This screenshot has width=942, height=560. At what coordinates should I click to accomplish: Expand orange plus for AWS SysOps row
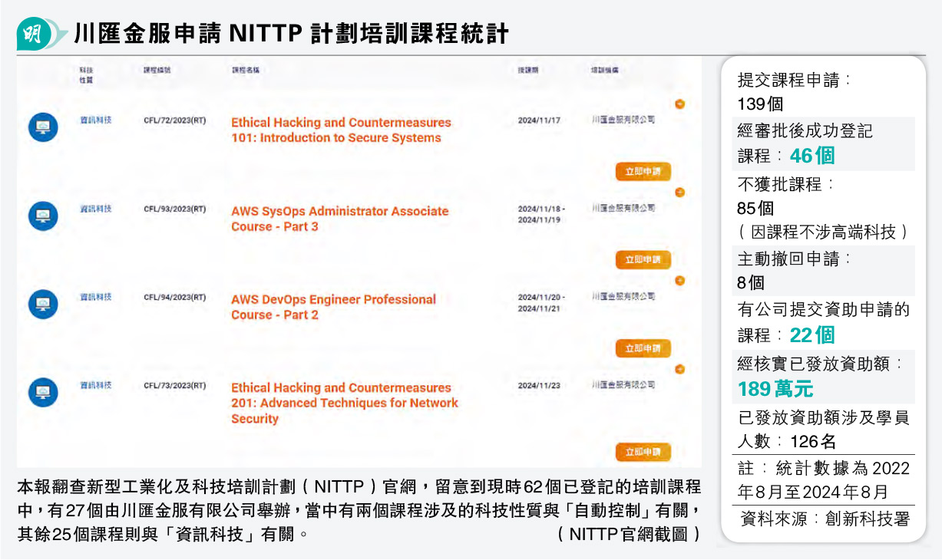679,193
